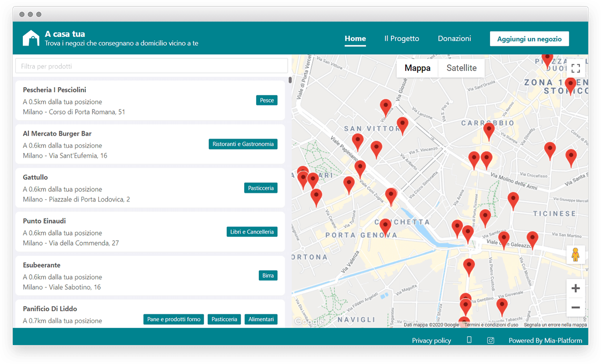The width and height of the screenshot is (601, 364).
Task: Open the Panificio Di Liddo store
Action: (x=50, y=309)
